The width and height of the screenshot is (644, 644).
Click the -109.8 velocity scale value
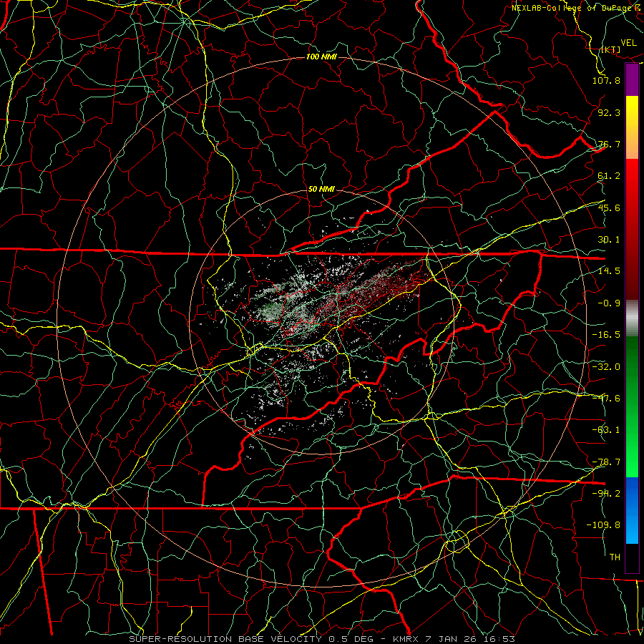[x=603, y=525]
